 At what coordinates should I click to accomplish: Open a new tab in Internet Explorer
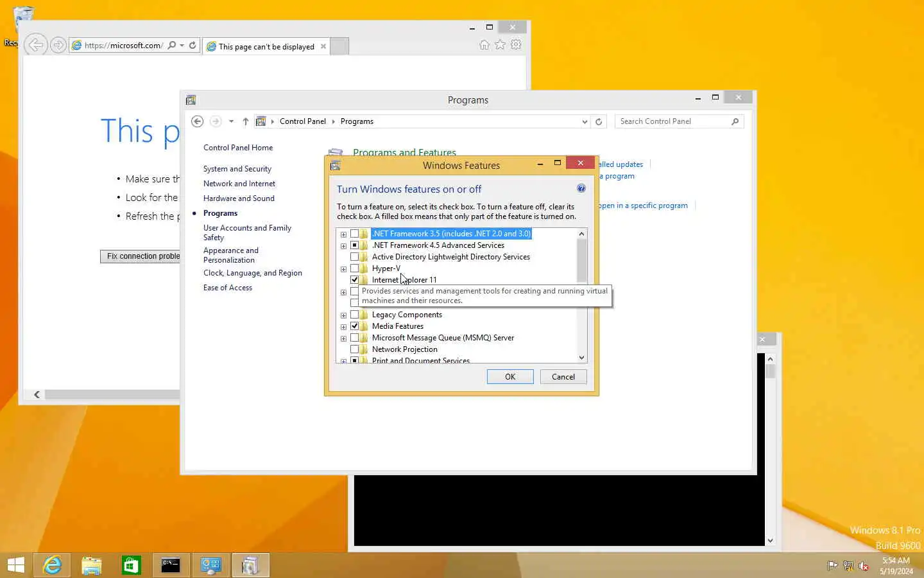339,46
